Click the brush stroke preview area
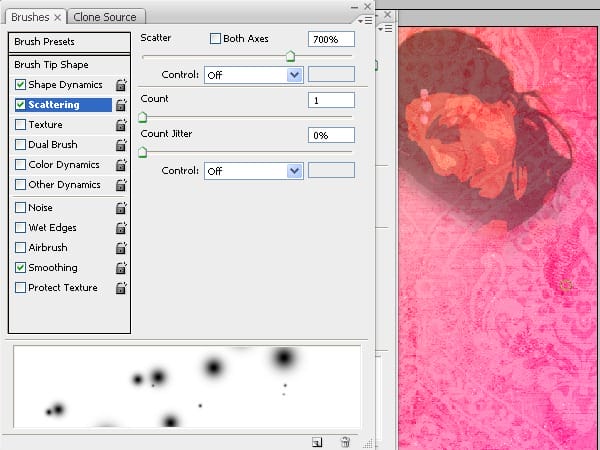 tap(187, 386)
